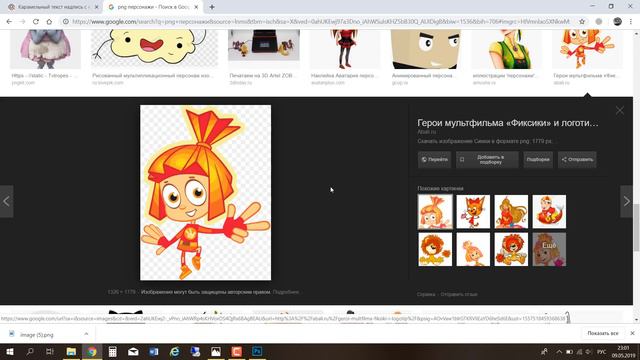Open first similar image of Simka
Image resolution: width=640 pixels, height=360 pixels.
[x=435, y=211]
